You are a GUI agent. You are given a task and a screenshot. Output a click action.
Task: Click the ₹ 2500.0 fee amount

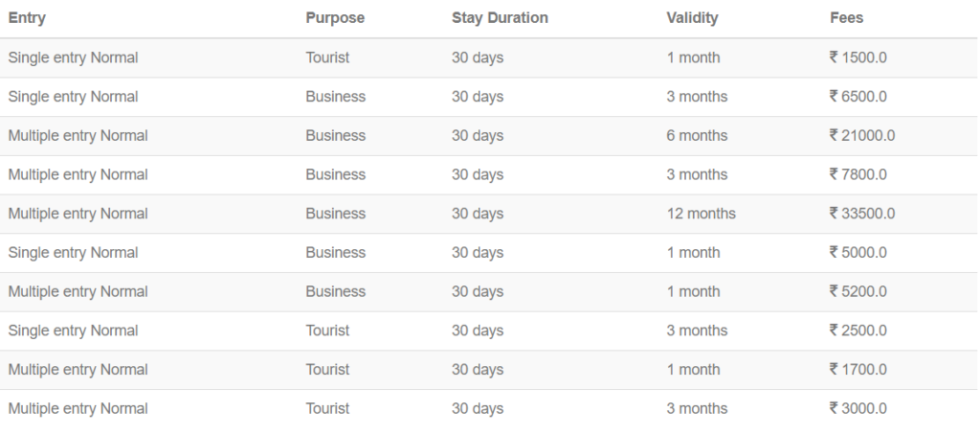(858, 331)
